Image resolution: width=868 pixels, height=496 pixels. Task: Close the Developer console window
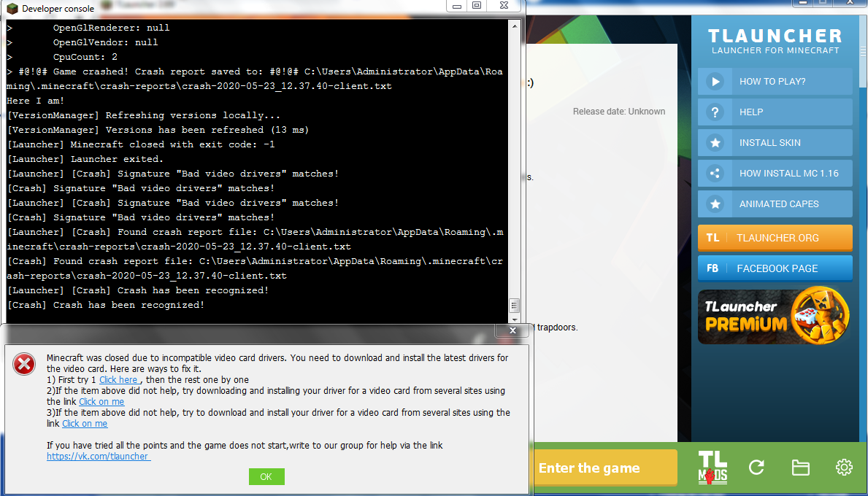point(504,6)
